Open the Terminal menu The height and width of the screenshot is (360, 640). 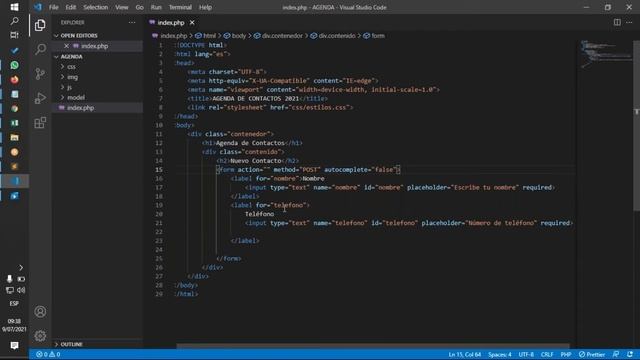(180, 7)
